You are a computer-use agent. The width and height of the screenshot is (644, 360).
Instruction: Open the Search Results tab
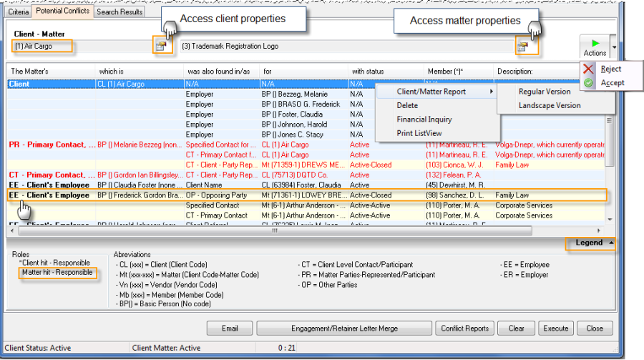pyautogui.click(x=119, y=12)
